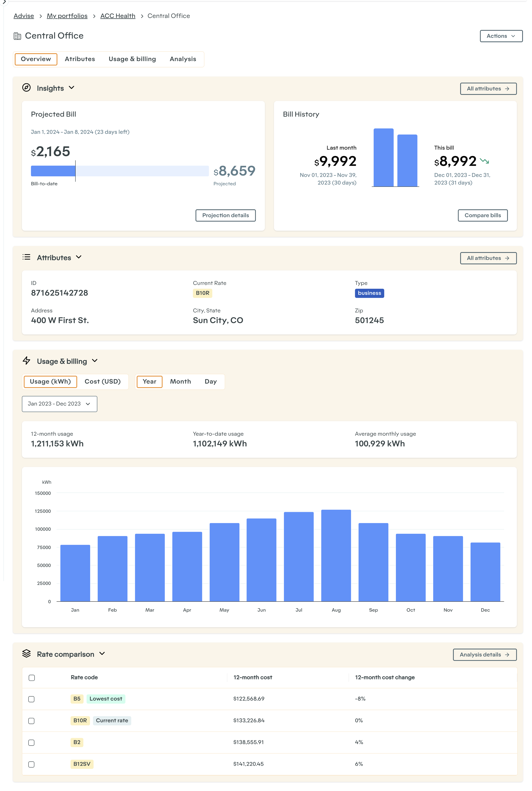Click the downward trend arrow next to $8,992
Image resolution: width=532 pixels, height=791 pixels.
(x=484, y=161)
